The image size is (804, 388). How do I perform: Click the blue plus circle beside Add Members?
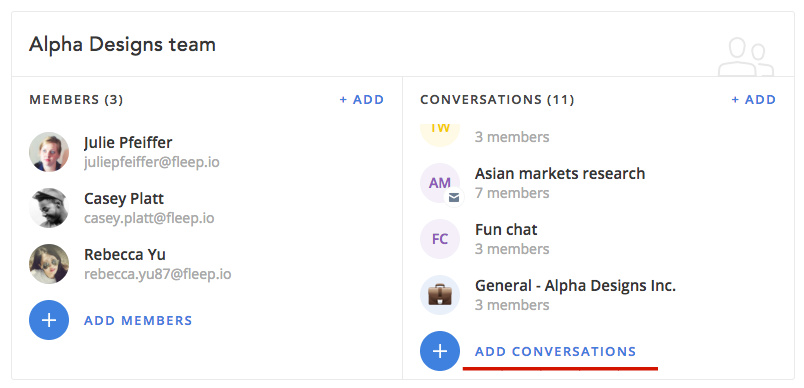tap(49, 320)
